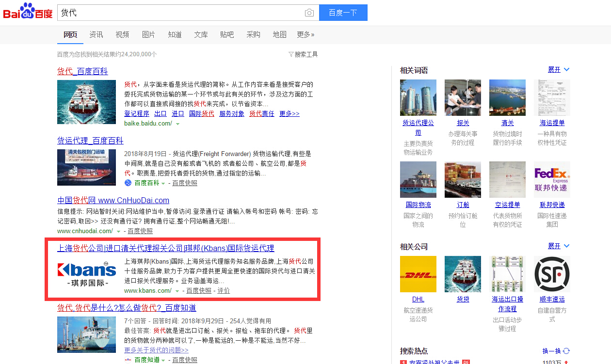The image size is (611, 364).
Task: Click thumbnail of 货运代理_百度百科 result
Action: [x=86, y=167]
